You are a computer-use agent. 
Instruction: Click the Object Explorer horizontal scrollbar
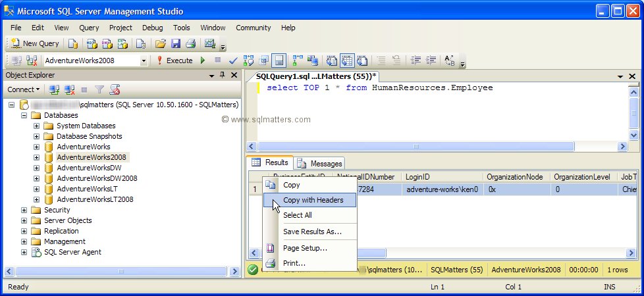[x=119, y=270]
